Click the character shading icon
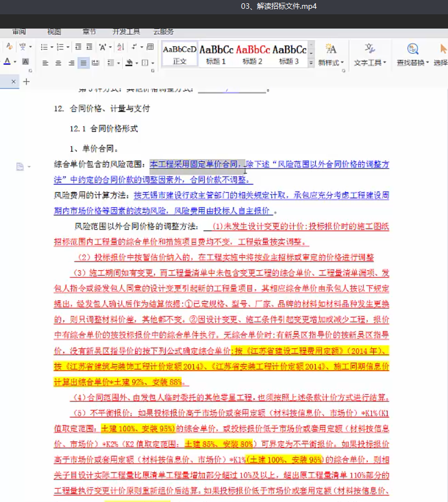Screen dimensions: 448x502 (x=25, y=61)
